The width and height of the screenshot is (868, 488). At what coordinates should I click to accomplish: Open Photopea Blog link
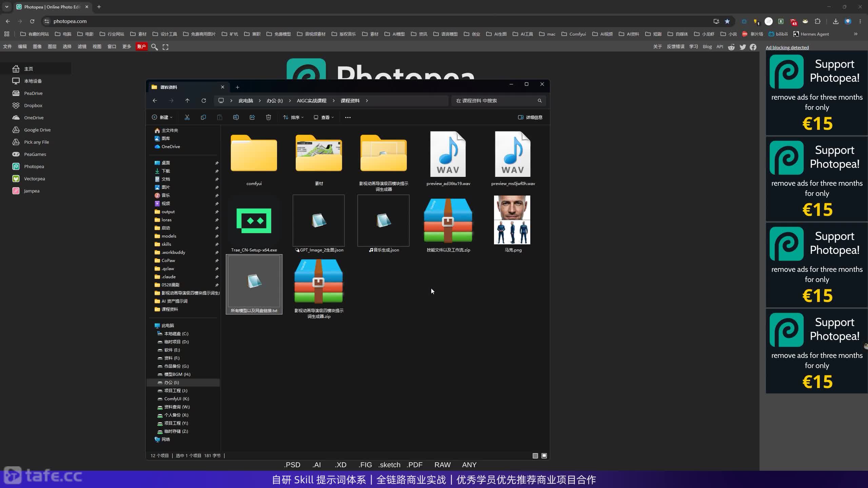707,47
